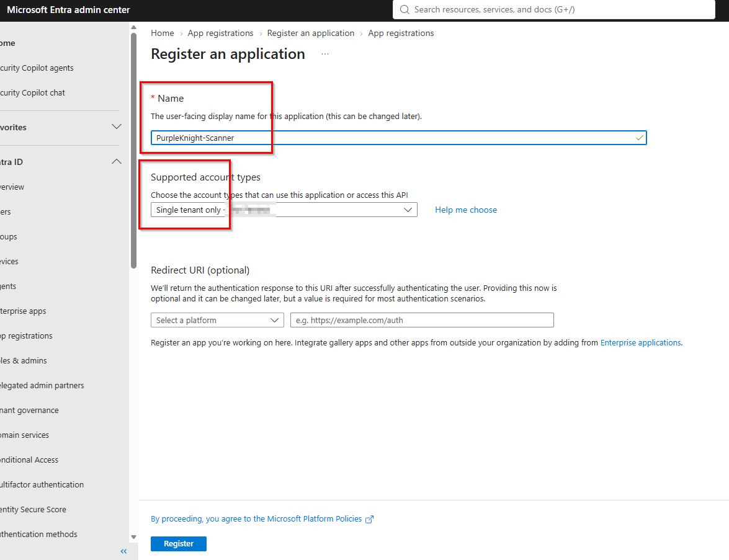
Task: Open the Select a platform dropdown
Action: (217, 320)
